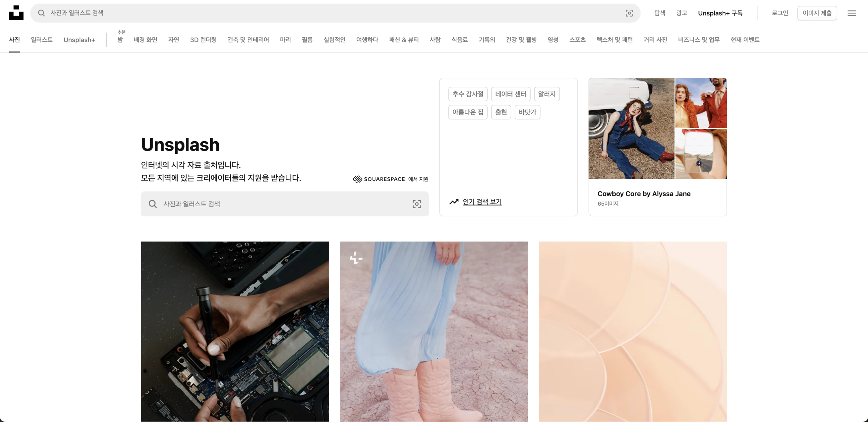Image resolution: width=868 pixels, height=422 pixels.
Task: Open the 영성 category
Action: coord(553,40)
